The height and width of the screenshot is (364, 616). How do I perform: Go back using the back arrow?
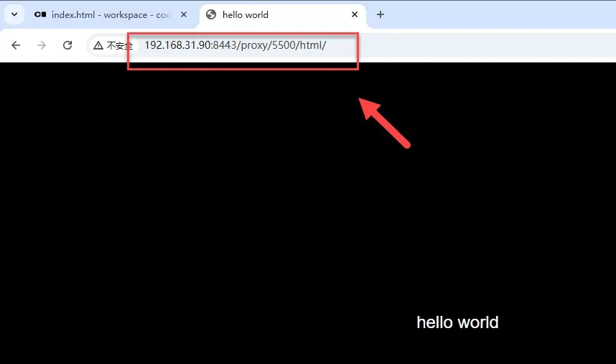16,45
